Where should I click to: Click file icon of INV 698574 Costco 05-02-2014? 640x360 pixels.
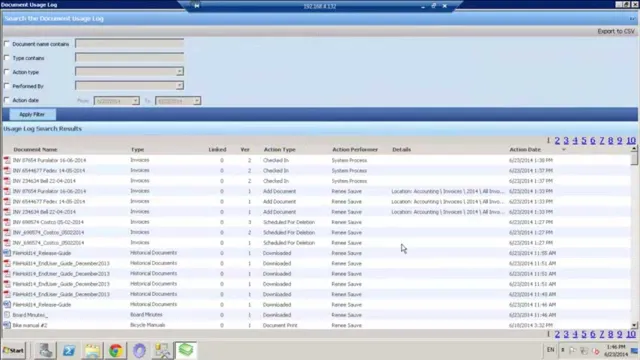(x=7, y=222)
